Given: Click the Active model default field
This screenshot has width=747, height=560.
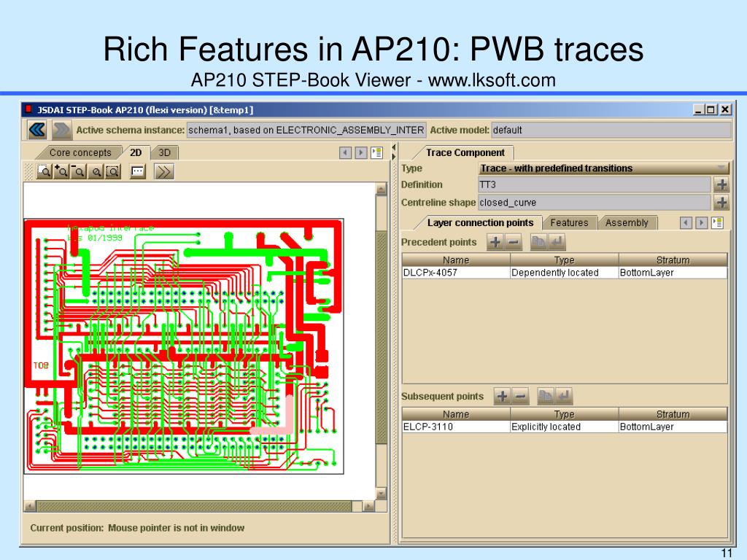Looking at the screenshot, I should click(611, 130).
